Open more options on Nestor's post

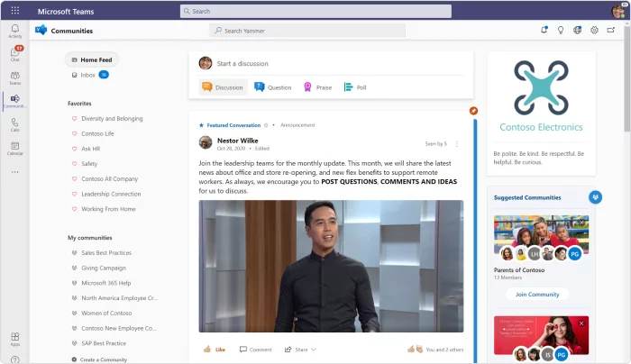pyautogui.click(x=457, y=144)
